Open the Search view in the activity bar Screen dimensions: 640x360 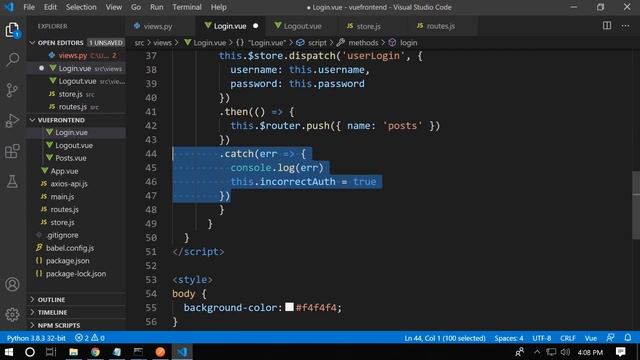pos(12,60)
